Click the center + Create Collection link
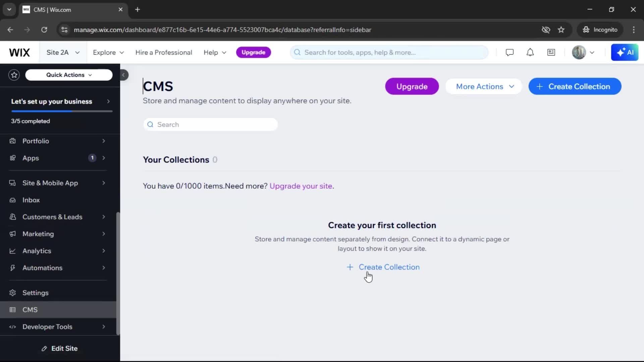644x362 pixels. click(x=383, y=267)
